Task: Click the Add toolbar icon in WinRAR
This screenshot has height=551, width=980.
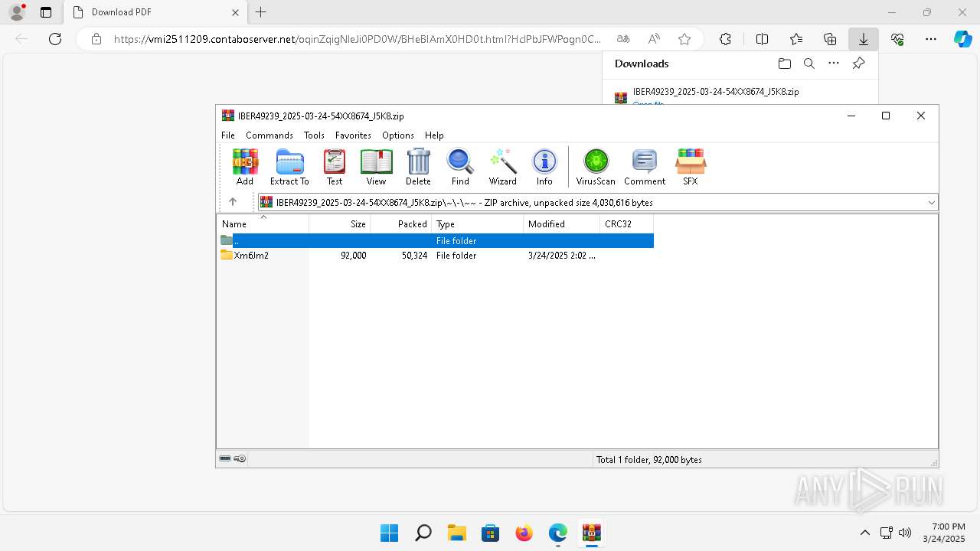Action: click(x=245, y=167)
